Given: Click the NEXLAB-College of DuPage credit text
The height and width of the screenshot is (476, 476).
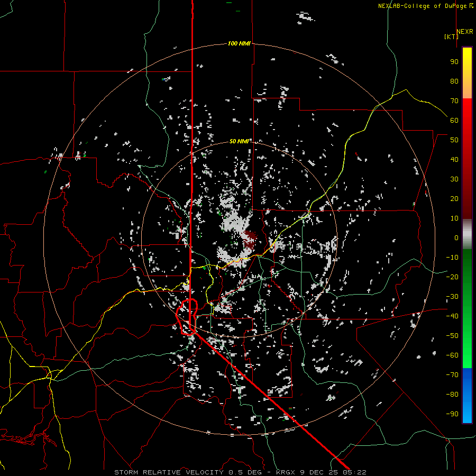Looking at the screenshot, I should pos(425,6).
